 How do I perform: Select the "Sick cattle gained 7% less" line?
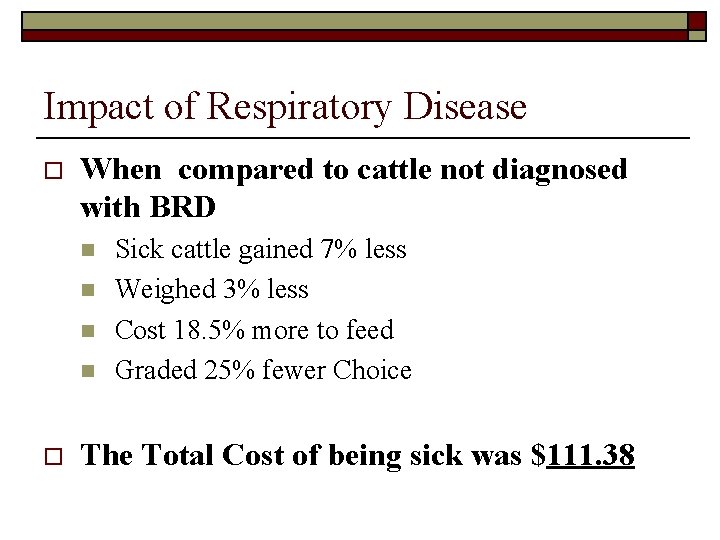(x=261, y=249)
